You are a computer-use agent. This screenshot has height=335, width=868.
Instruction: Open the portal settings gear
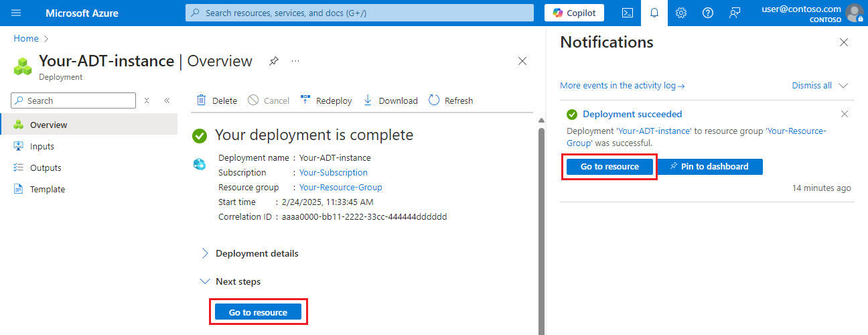[681, 13]
